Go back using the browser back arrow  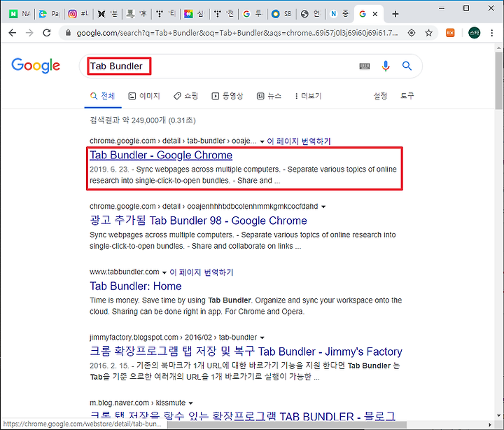click(12, 33)
